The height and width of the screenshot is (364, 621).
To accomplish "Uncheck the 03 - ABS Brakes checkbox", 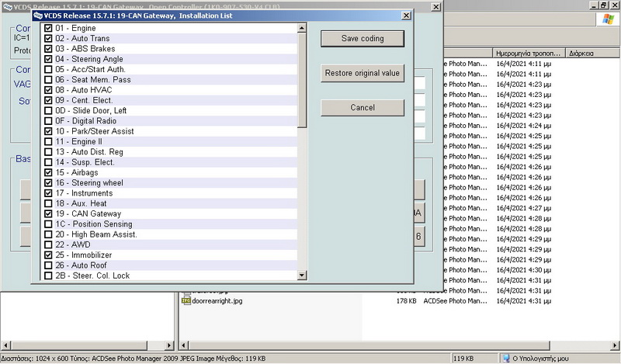I will tap(48, 49).
